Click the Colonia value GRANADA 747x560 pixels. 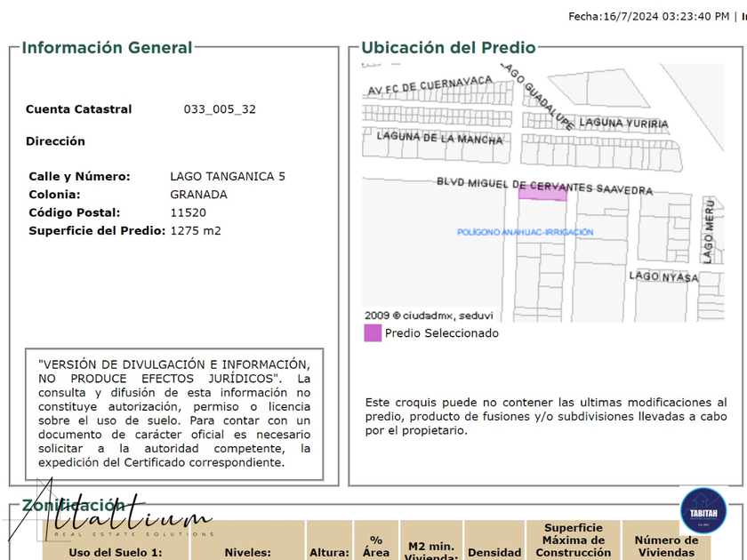coord(198,195)
